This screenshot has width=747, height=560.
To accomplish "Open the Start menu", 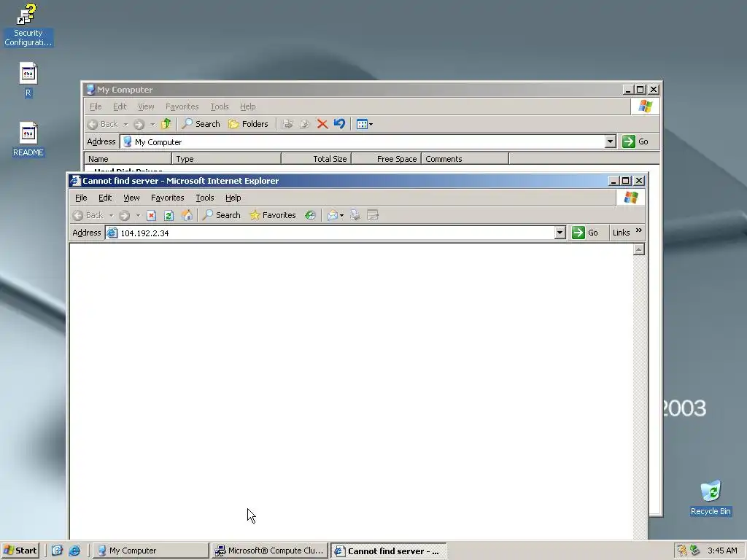I will (x=20, y=551).
